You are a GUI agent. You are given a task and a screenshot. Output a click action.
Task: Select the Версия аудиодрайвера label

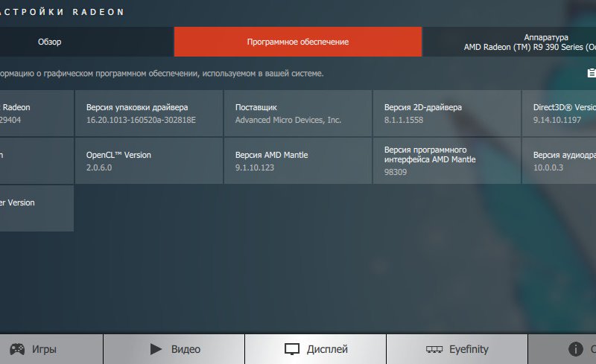pyautogui.click(x=565, y=155)
